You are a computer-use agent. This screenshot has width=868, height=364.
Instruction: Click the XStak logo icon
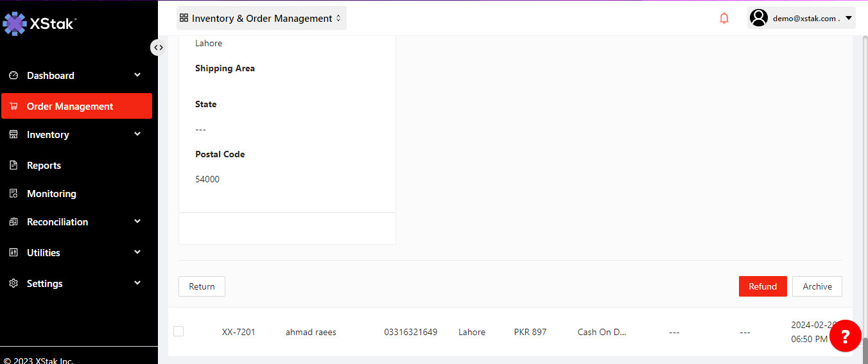[15, 24]
